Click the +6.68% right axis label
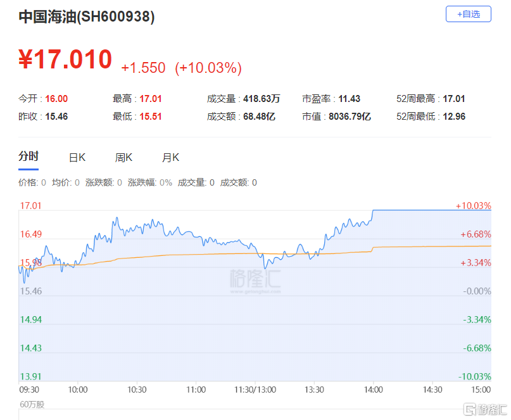The image size is (511, 420). [476, 234]
